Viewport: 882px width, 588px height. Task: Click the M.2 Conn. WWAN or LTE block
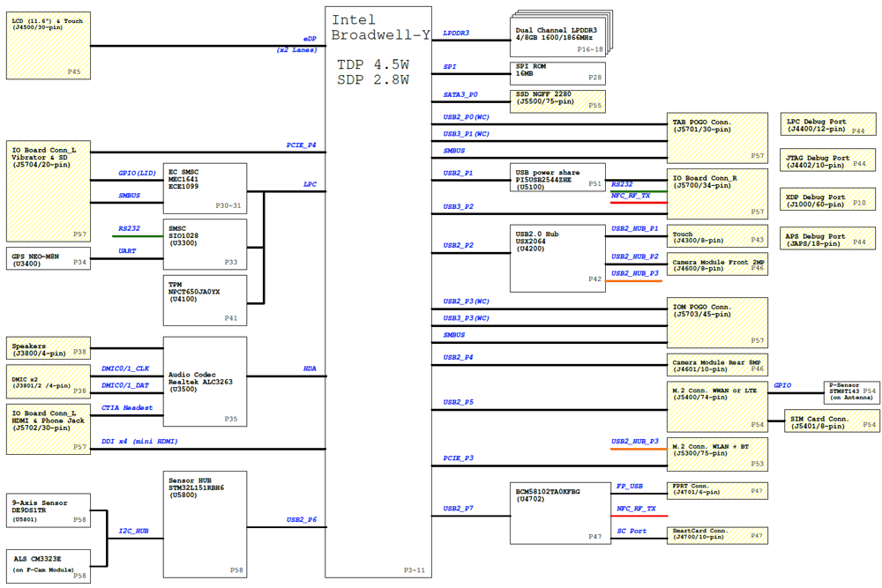point(717,407)
